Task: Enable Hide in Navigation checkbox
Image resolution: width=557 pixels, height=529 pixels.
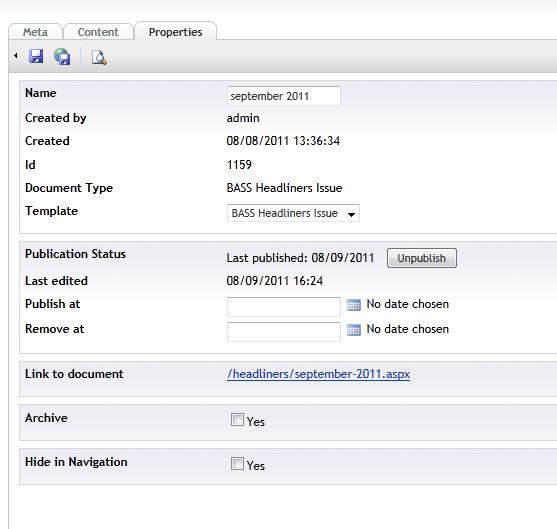Action: click(237, 464)
